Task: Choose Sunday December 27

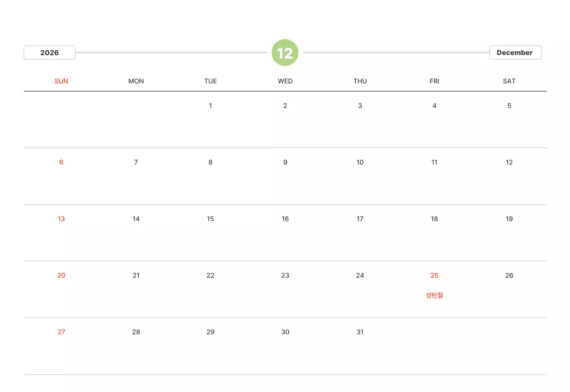Action: pyautogui.click(x=61, y=332)
